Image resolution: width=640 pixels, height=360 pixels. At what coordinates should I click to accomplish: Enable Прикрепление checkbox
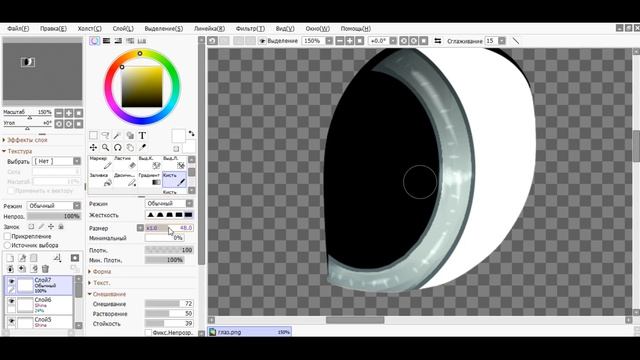(x=7, y=236)
